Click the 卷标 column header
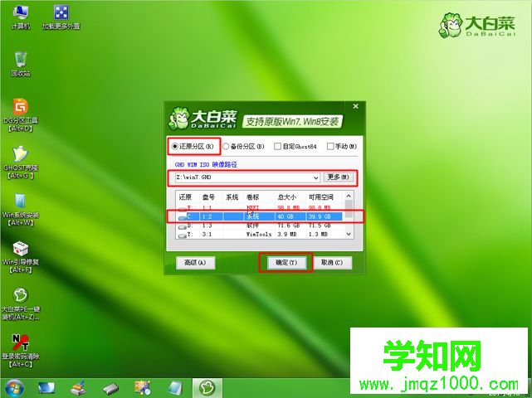The height and width of the screenshot is (398, 532). (x=253, y=197)
